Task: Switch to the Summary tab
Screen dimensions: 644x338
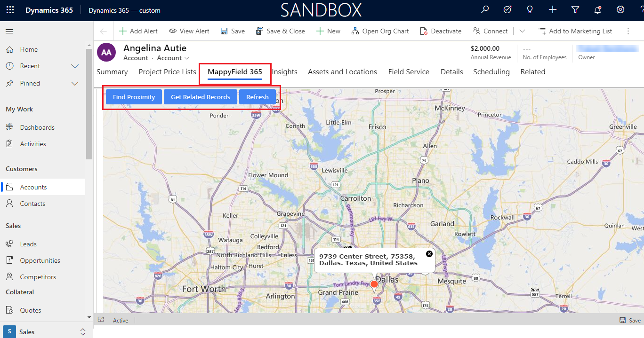Action: point(112,72)
